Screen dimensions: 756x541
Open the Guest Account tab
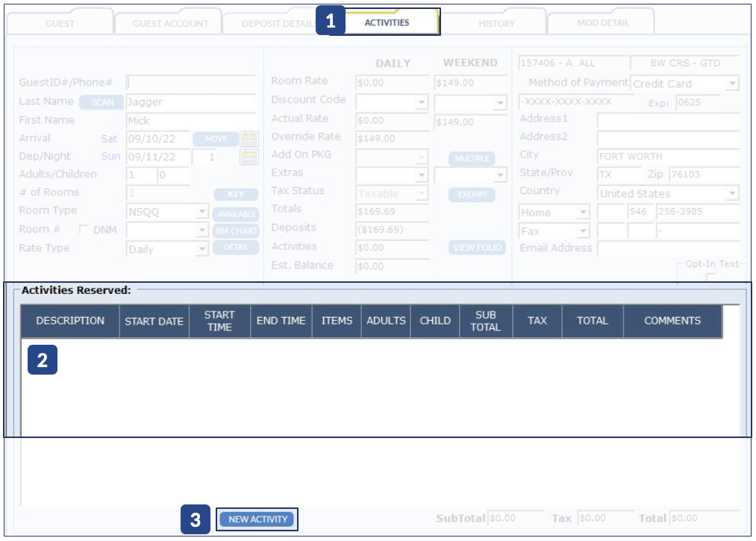click(170, 23)
